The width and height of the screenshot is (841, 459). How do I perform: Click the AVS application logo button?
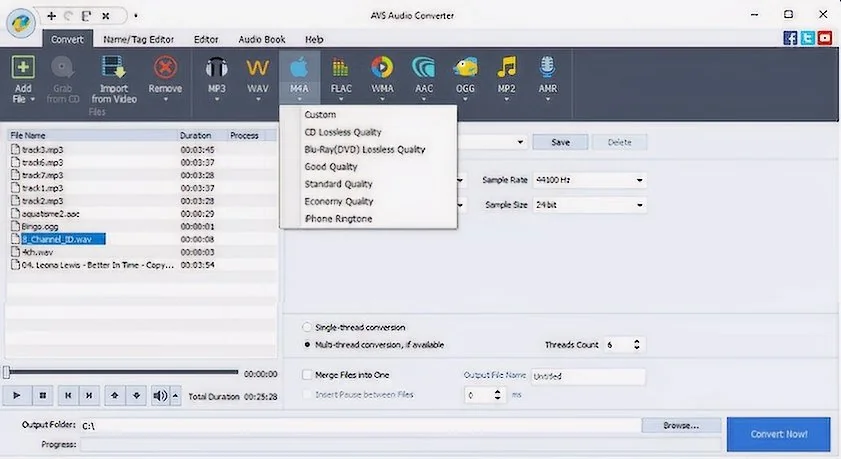click(21, 23)
